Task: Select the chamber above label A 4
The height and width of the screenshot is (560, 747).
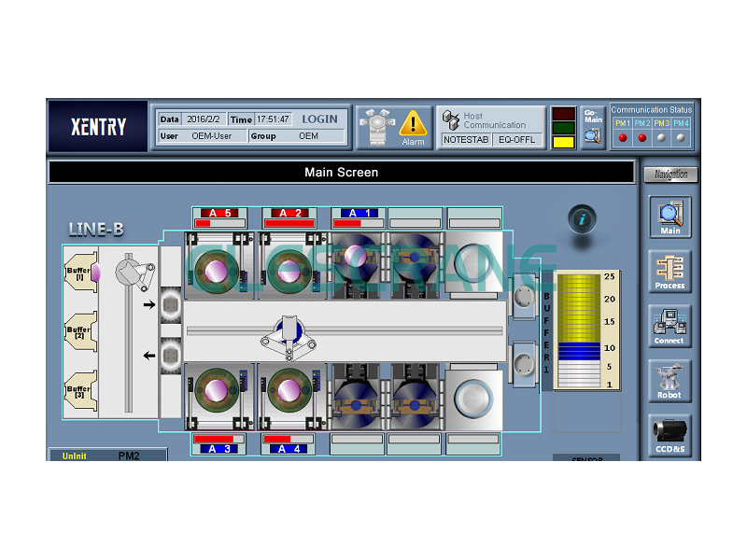Action: [x=292, y=397]
